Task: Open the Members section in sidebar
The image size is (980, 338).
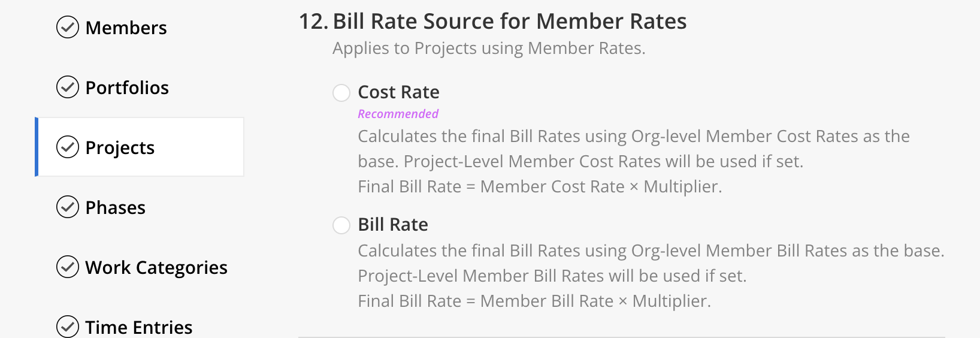Action: tap(126, 28)
